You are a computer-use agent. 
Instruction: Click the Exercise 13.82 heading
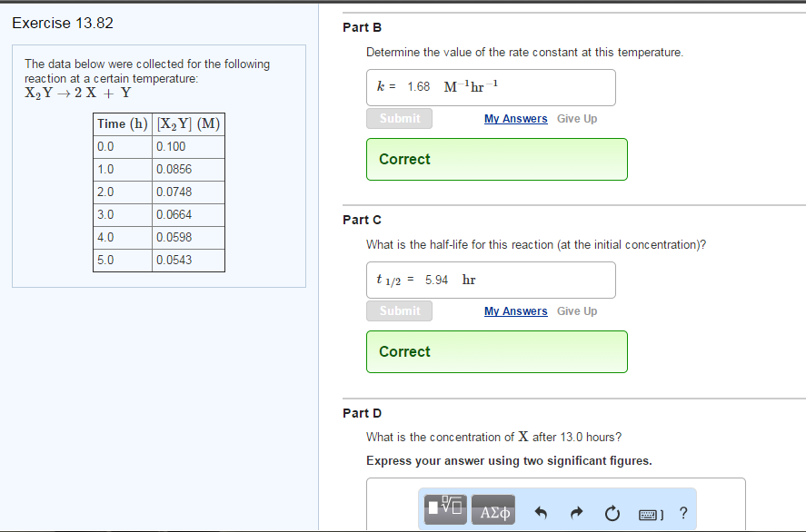tap(63, 23)
